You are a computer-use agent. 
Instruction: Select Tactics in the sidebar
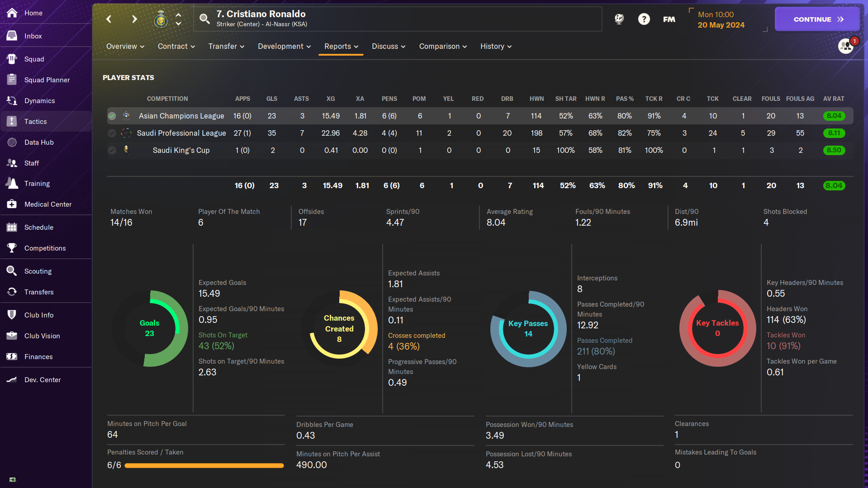coord(46,121)
